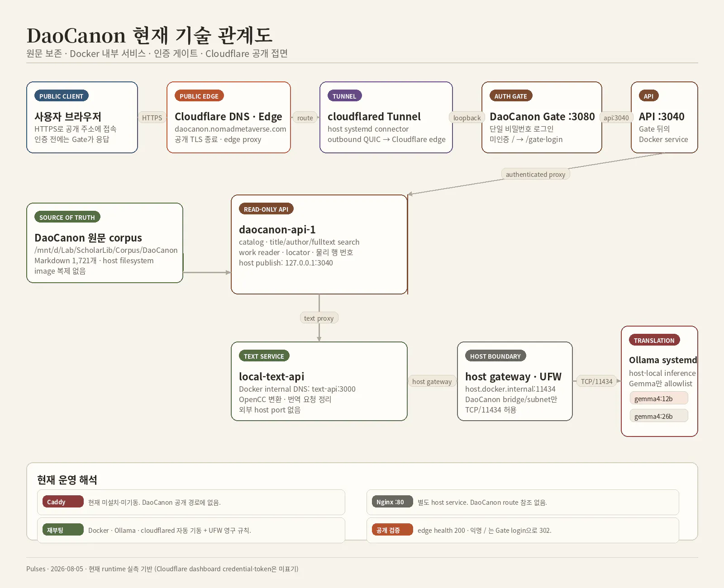The height and width of the screenshot is (588, 724).
Task: Select the '사용자 브라우저' heading
Action: pyautogui.click(x=68, y=117)
